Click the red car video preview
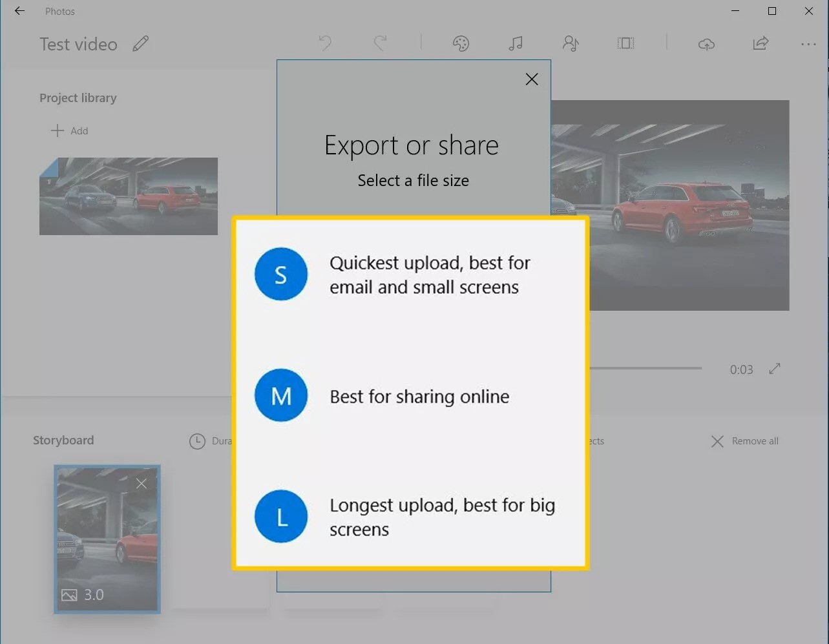The height and width of the screenshot is (644, 829). pyautogui.click(x=671, y=205)
